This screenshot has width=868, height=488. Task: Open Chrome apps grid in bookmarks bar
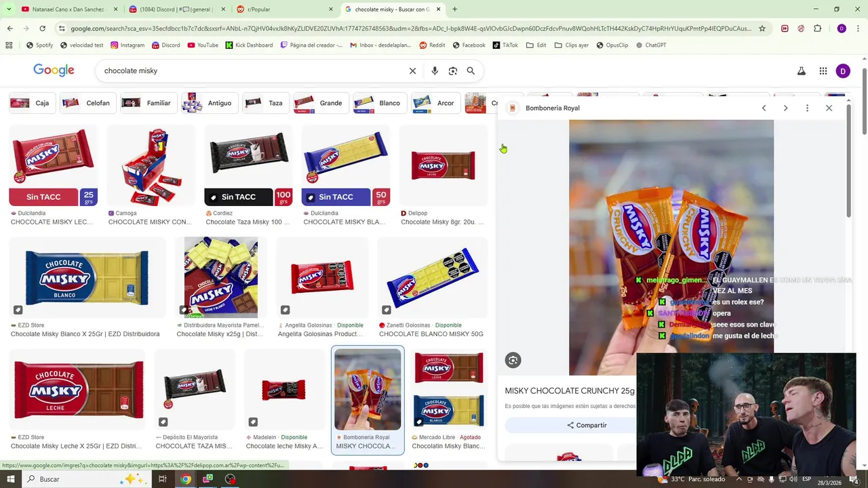pos(9,45)
